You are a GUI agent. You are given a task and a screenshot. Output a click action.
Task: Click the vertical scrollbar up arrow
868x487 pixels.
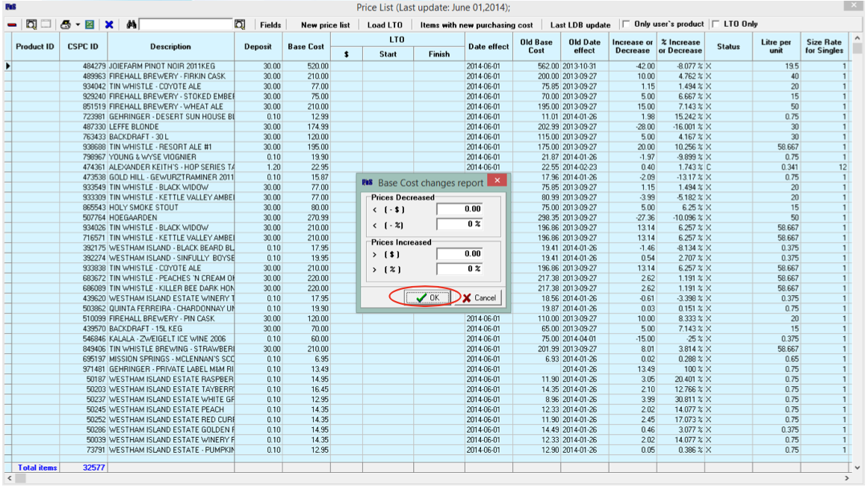[858, 38]
